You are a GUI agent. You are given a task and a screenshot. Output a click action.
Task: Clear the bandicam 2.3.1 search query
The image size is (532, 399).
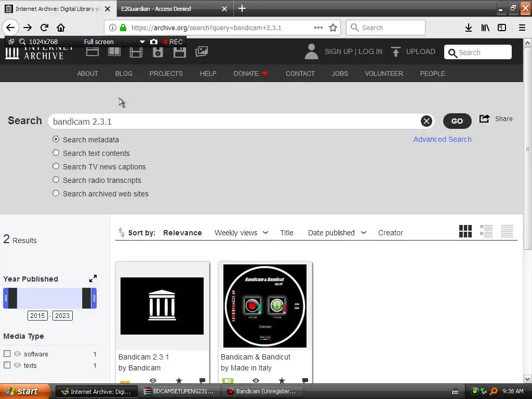pos(427,121)
